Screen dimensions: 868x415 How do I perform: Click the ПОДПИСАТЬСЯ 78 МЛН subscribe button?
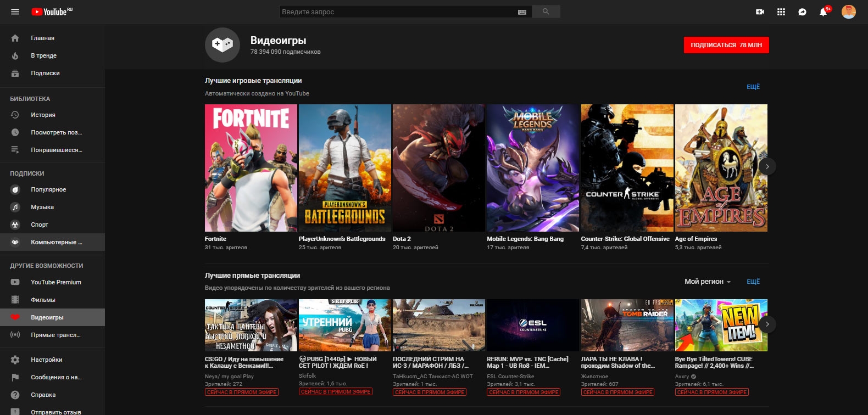tap(726, 45)
